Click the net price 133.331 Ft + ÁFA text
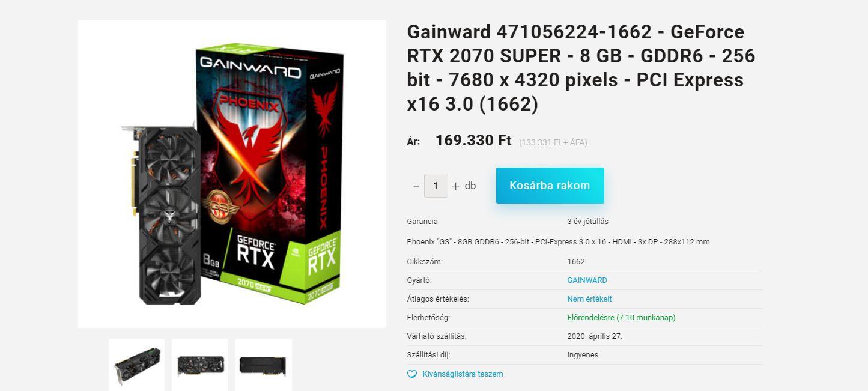Image resolution: width=868 pixels, height=391 pixels. [553, 142]
